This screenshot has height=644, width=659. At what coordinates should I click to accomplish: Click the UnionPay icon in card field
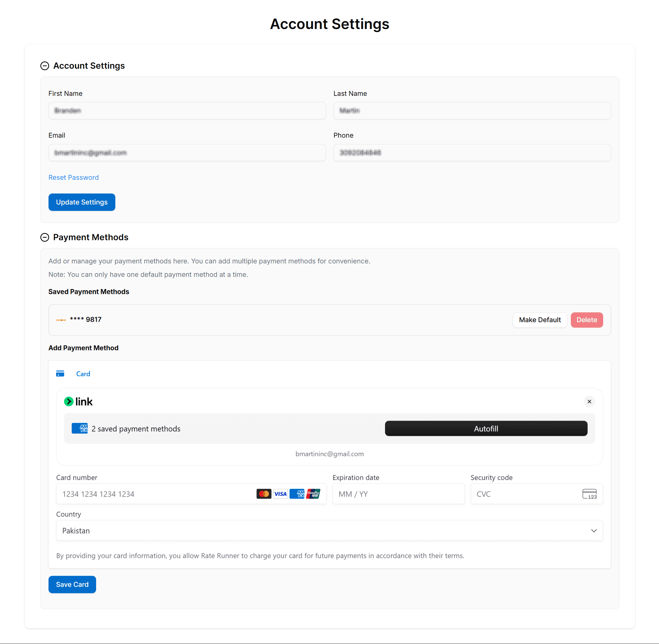pyautogui.click(x=313, y=494)
